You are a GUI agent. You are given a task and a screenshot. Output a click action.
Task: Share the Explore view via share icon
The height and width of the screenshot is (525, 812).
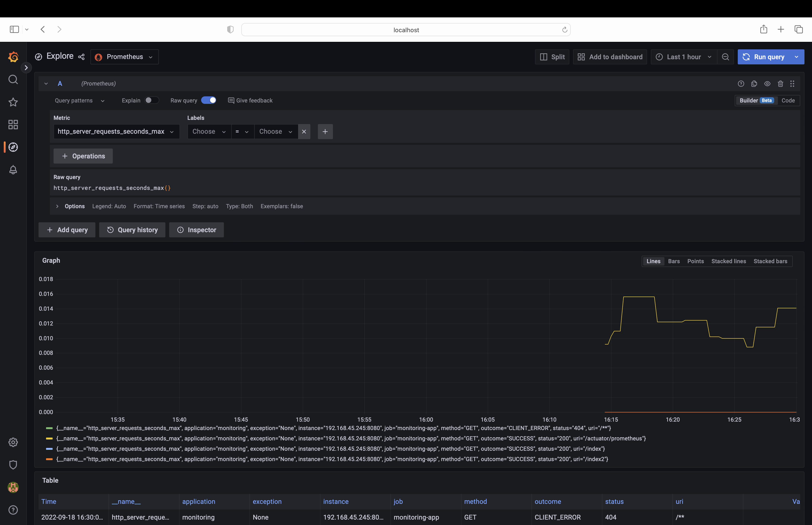[81, 57]
